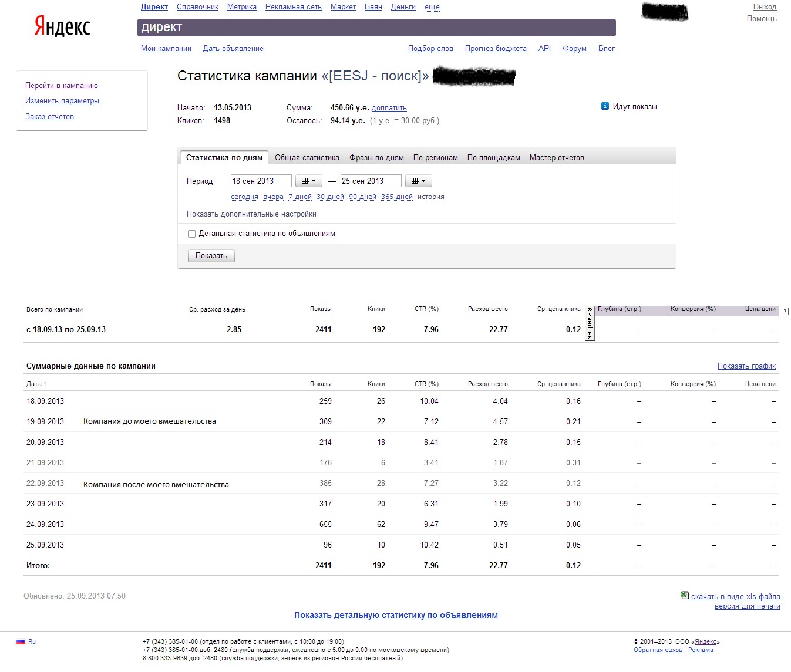
Task: Select the вчера period shortcut
Action: [x=274, y=197]
